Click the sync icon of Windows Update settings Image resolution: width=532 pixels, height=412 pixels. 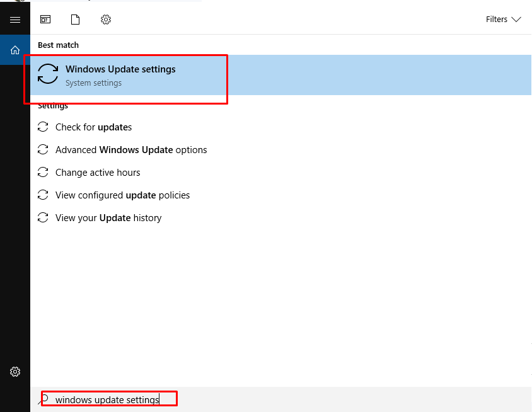(x=48, y=74)
